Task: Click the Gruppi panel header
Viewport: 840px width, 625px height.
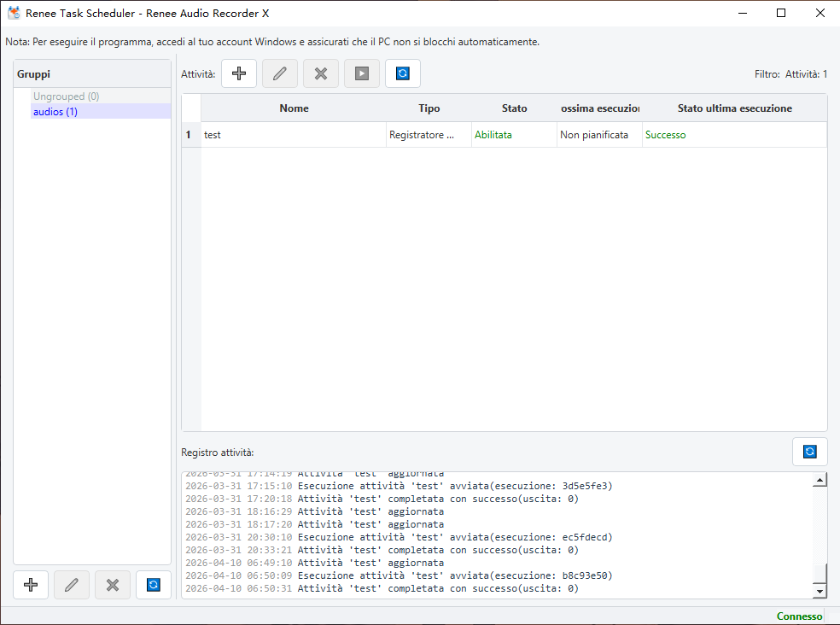Action: pos(92,74)
